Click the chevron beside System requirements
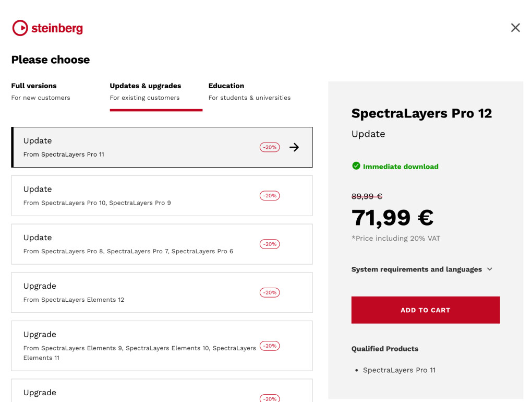Screen dimensions: 532x402 pyautogui.click(x=490, y=269)
